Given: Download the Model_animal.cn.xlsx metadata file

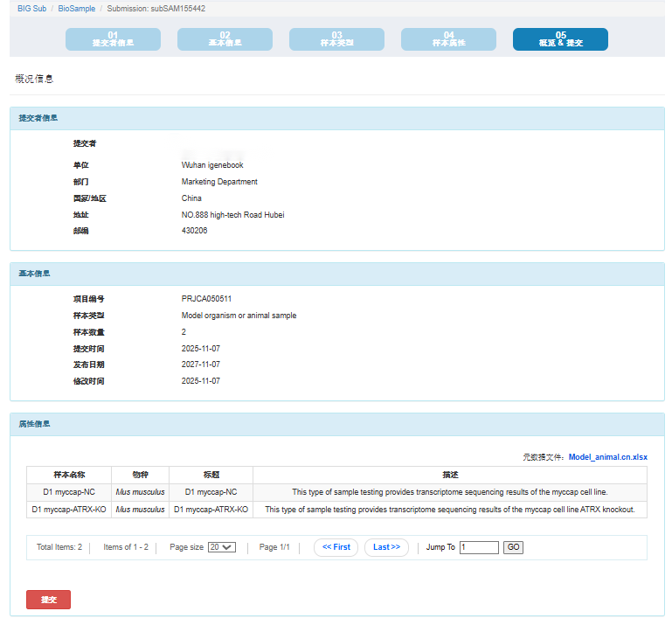Looking at the screenshot, I should [607, 457].
